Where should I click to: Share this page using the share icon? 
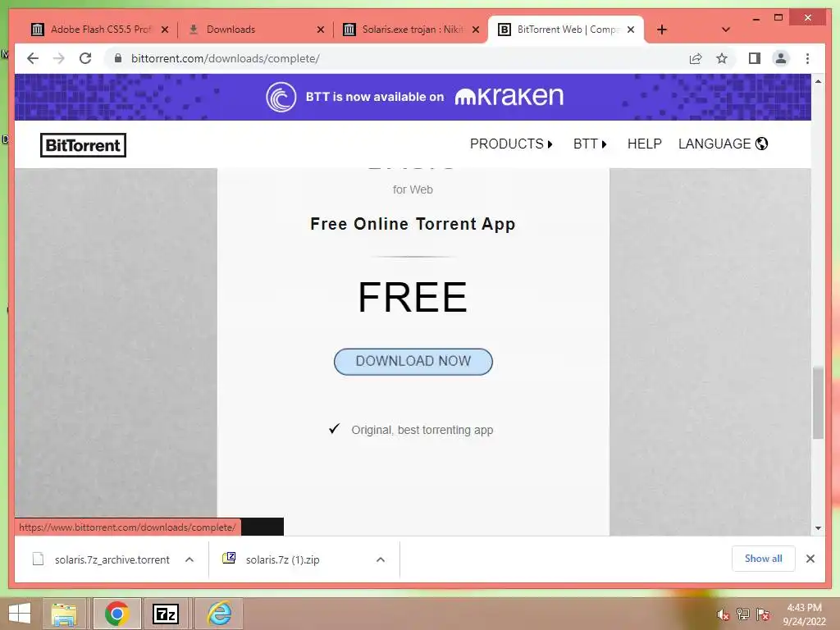(x=696, y=58)
